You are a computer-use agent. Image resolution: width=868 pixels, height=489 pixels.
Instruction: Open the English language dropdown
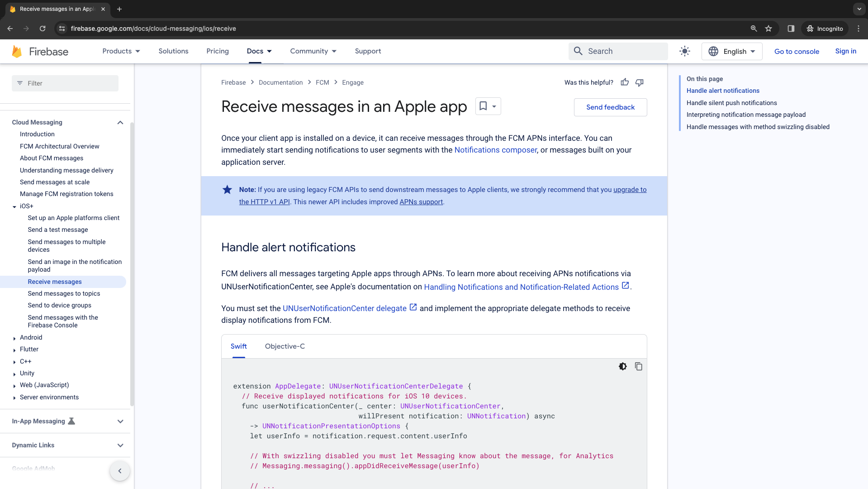click(731, 51)
